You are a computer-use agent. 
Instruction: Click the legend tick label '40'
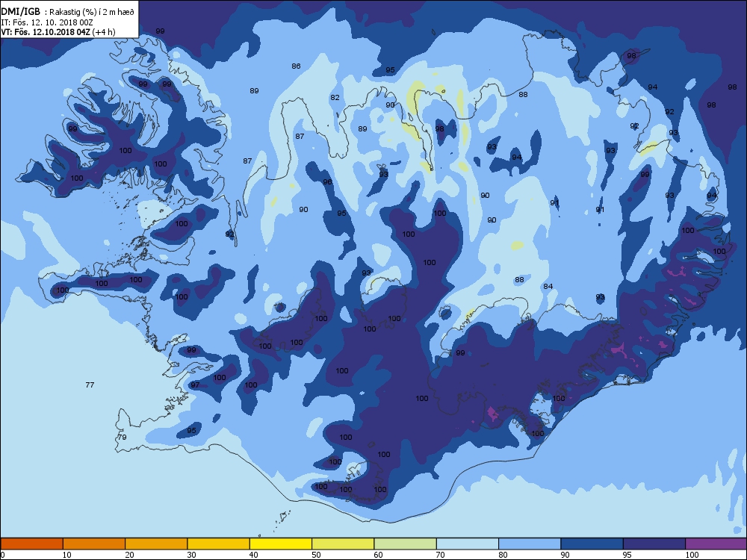click(253, 555)
